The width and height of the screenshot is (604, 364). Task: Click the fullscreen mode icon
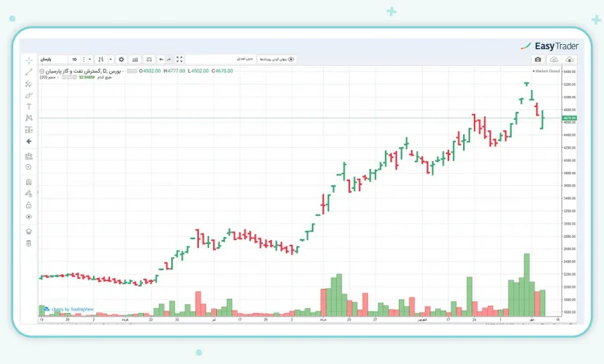coord(180,60)
